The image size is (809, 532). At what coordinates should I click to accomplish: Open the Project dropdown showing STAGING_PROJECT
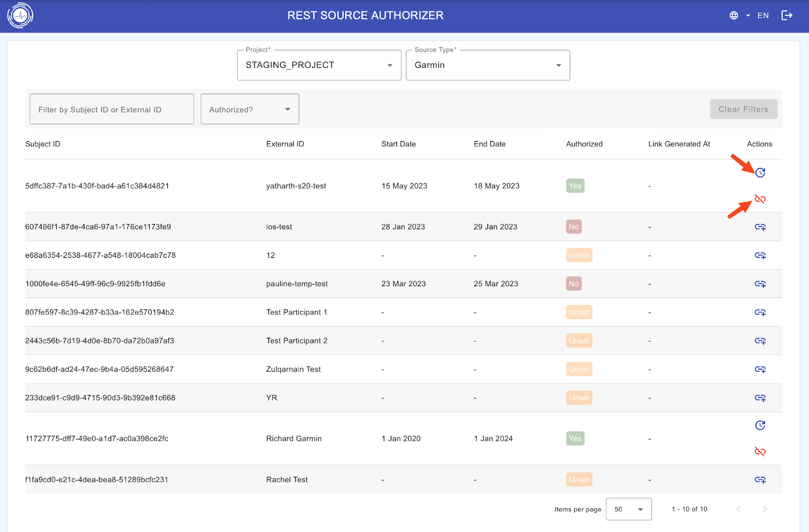(319, 65)
